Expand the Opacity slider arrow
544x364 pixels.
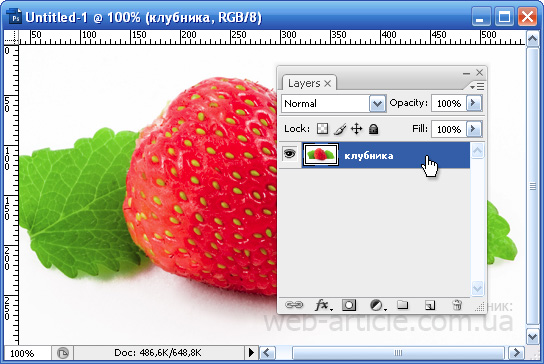[473, 103]
